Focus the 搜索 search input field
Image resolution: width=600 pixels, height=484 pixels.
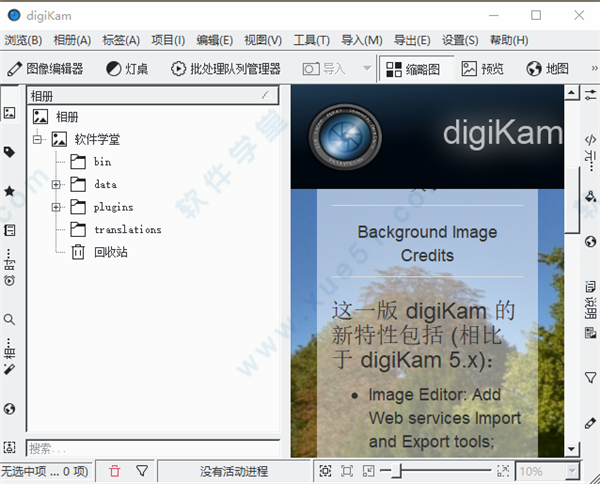coord(153,448)
